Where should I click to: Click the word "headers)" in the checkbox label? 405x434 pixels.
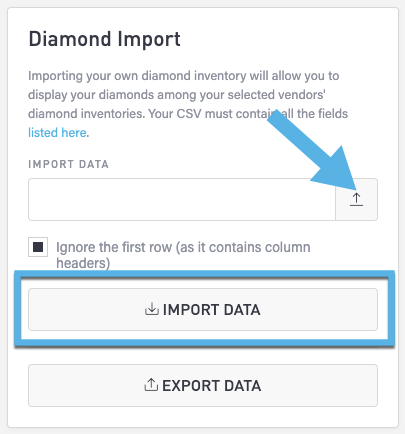point(83,263)
